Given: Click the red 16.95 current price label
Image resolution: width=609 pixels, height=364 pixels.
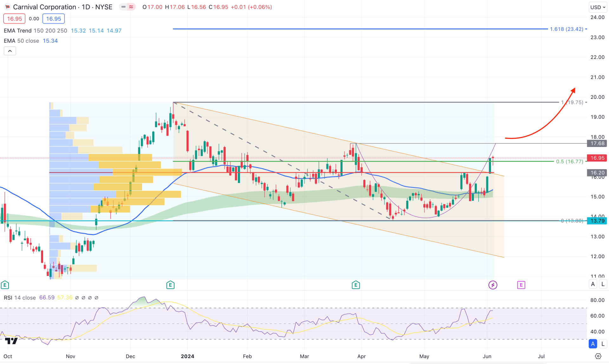Looking at the screenshot, I should (x=598, y=158).
